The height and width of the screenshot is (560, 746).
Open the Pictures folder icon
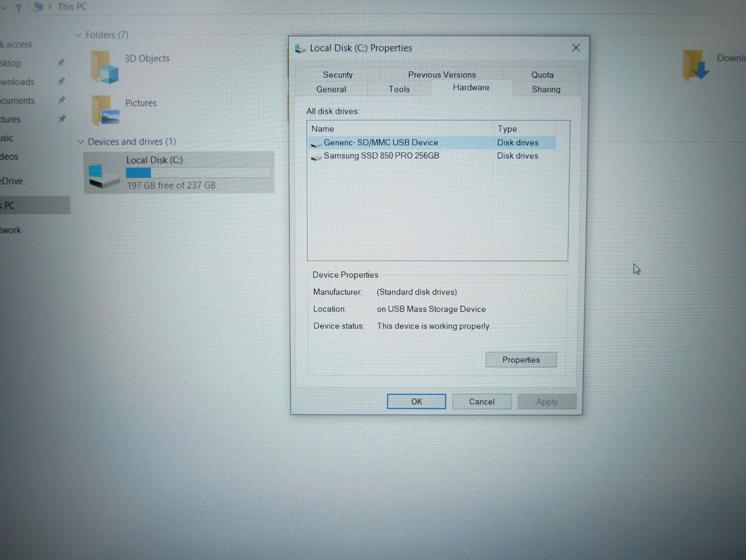click(105, 111)
